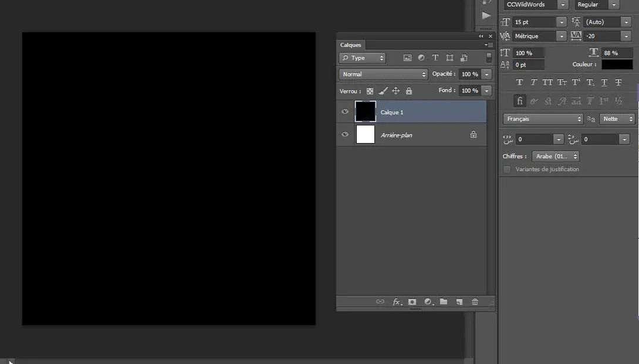
Task: Check the Variantes de justification box
Action: [x=506, y=169]
